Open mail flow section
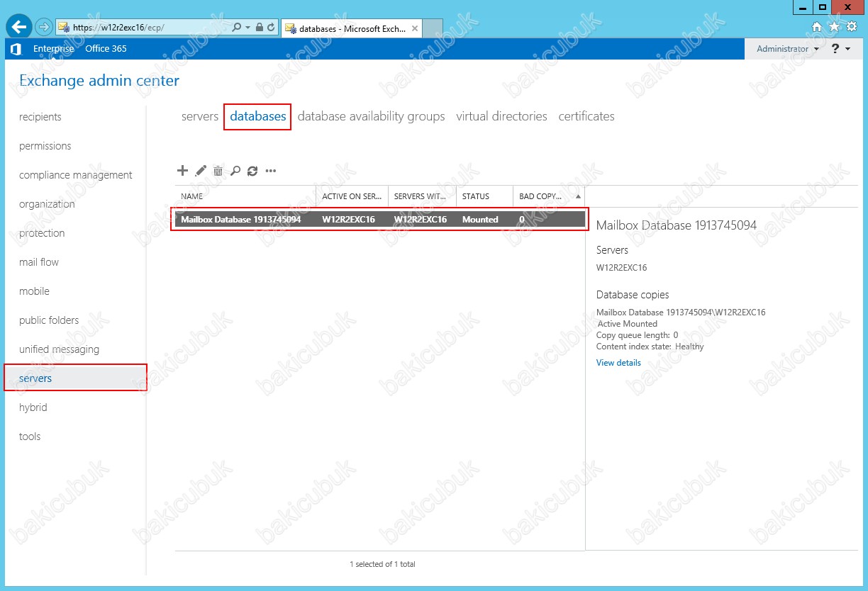The width and height of the screenshot is (868, 591). [x=39, y=262]
